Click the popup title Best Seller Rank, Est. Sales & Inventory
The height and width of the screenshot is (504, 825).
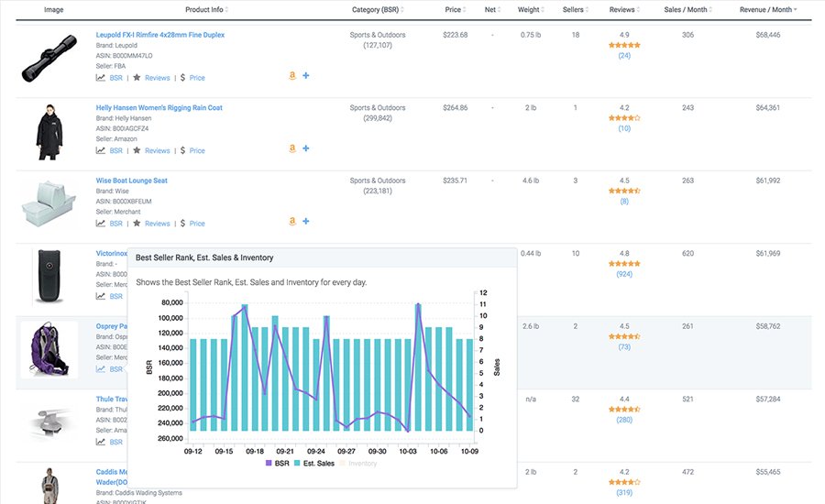tap(204, 257)
